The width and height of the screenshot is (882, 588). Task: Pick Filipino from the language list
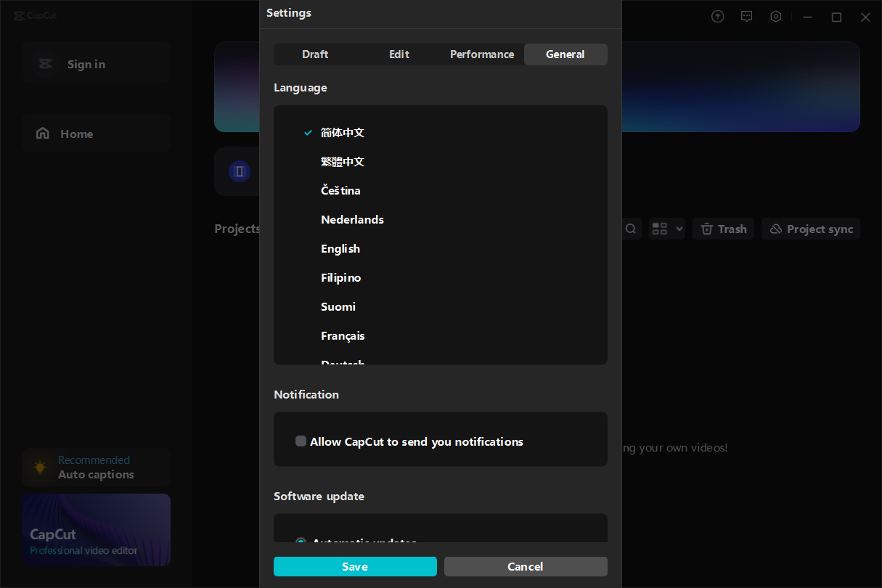[340, 278]
